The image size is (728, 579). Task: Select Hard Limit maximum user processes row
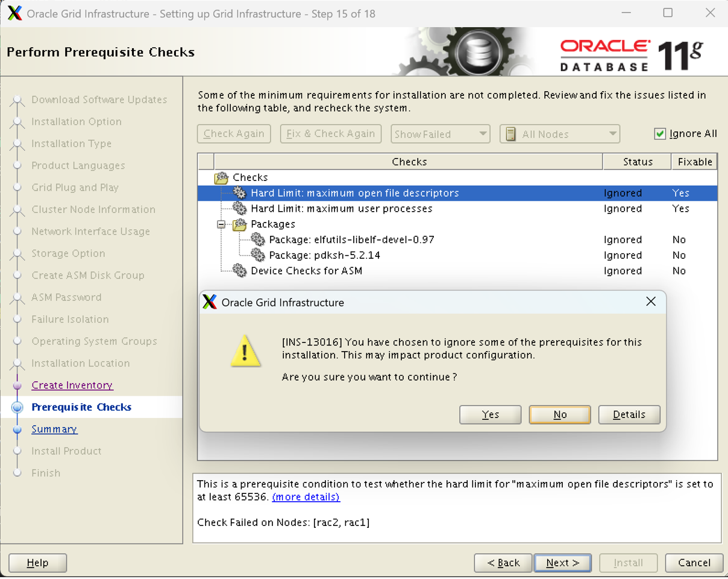(457, 209)
